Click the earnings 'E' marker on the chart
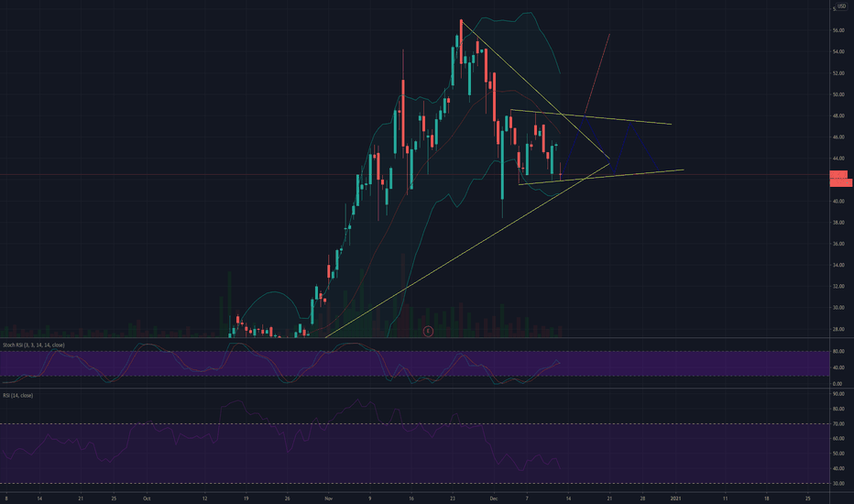 (428, 331)
